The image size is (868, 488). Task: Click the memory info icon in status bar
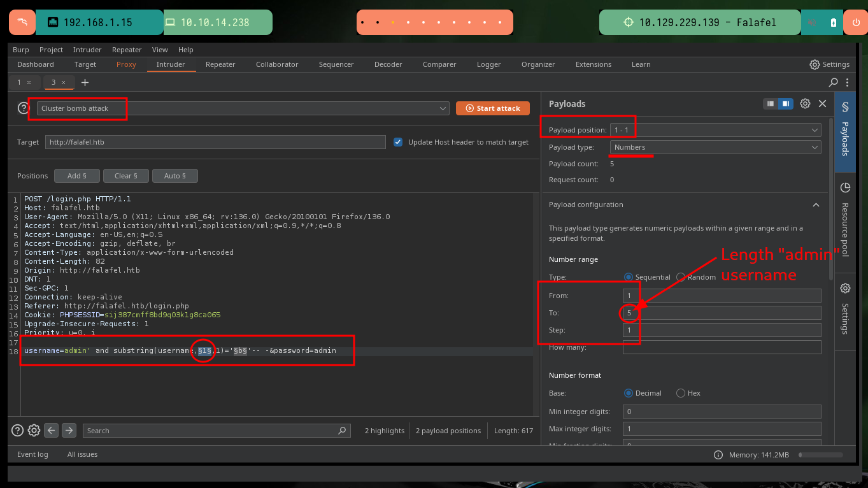(x=718, y=455)
